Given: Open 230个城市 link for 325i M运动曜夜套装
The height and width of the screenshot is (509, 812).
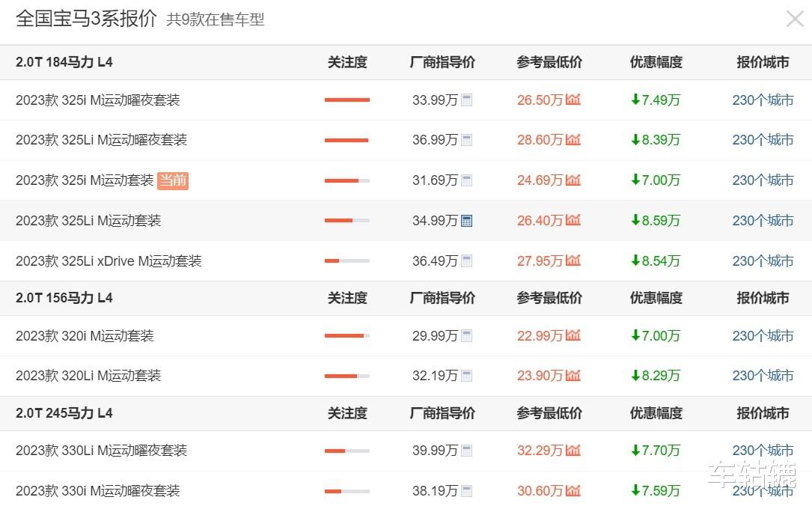Looking at the screenshot, I should (x=763, y=100).
